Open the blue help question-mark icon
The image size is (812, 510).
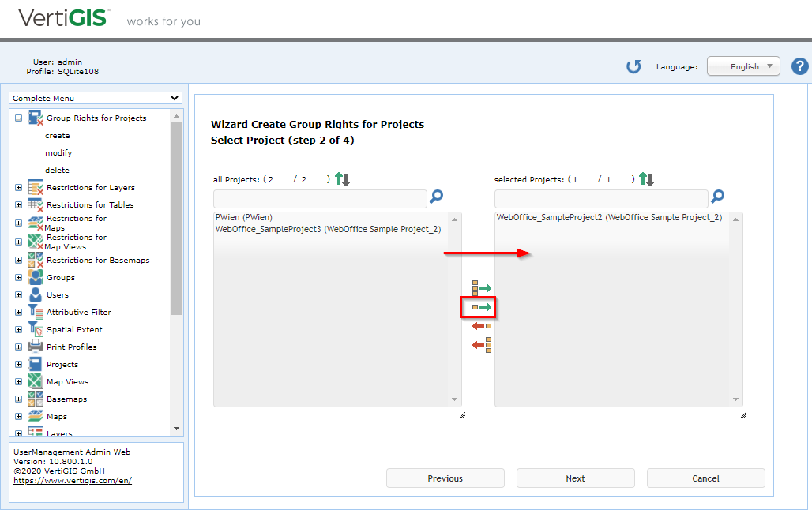[800, 66]
